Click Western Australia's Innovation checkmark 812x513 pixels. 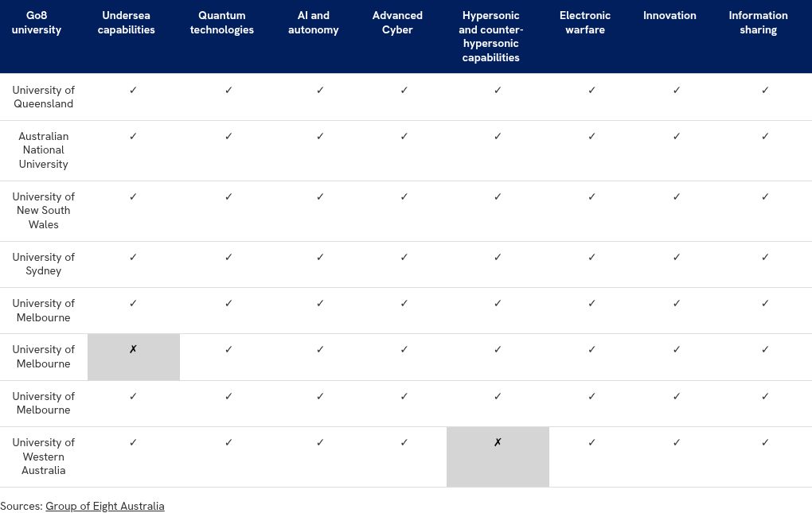677,442
